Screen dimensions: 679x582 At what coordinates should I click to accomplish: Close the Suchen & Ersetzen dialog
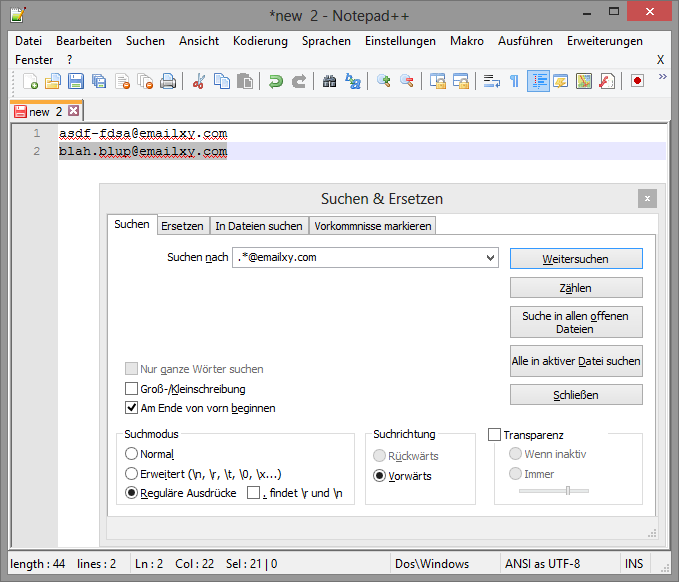coord(647,198)
